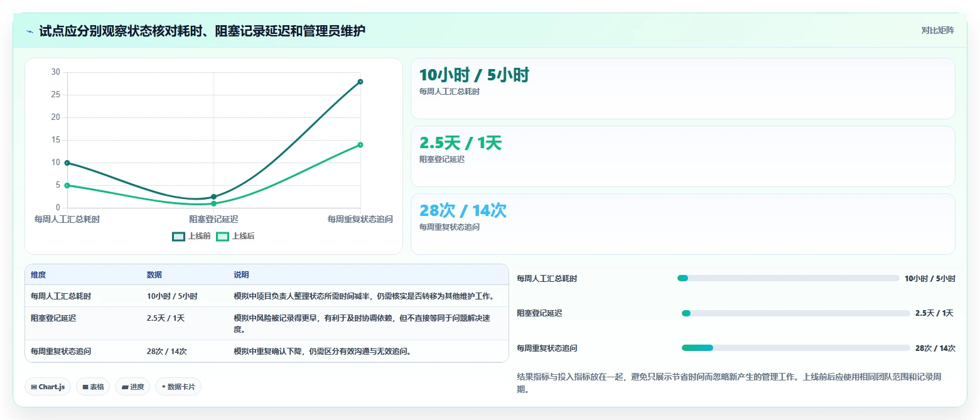Click the 阻塞登记延迟 progress bar

[x=795, y=313]
